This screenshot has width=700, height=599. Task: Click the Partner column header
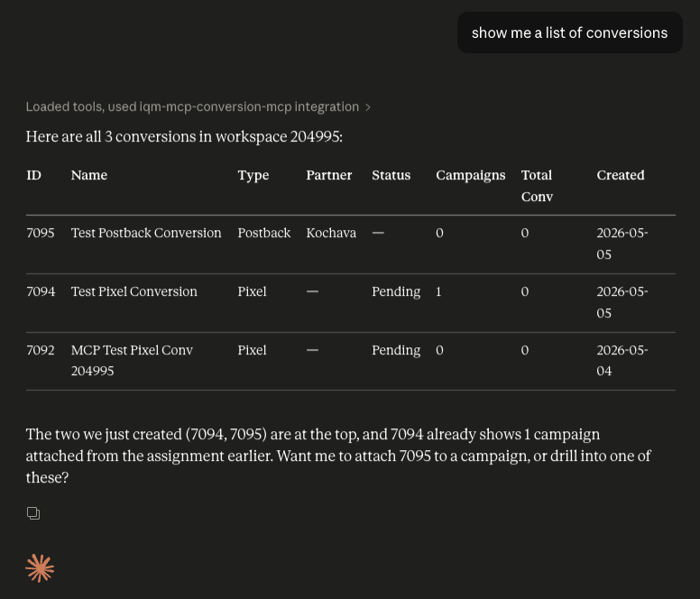329,175
